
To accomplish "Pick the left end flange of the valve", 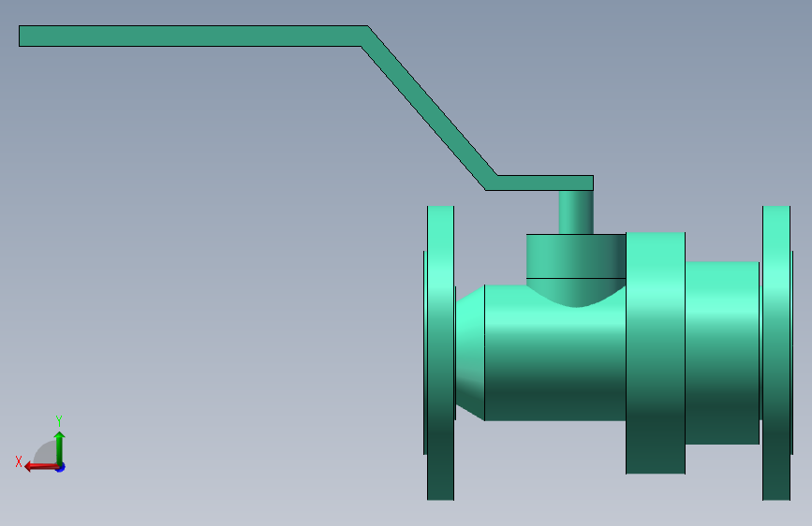I will (440, 353).
